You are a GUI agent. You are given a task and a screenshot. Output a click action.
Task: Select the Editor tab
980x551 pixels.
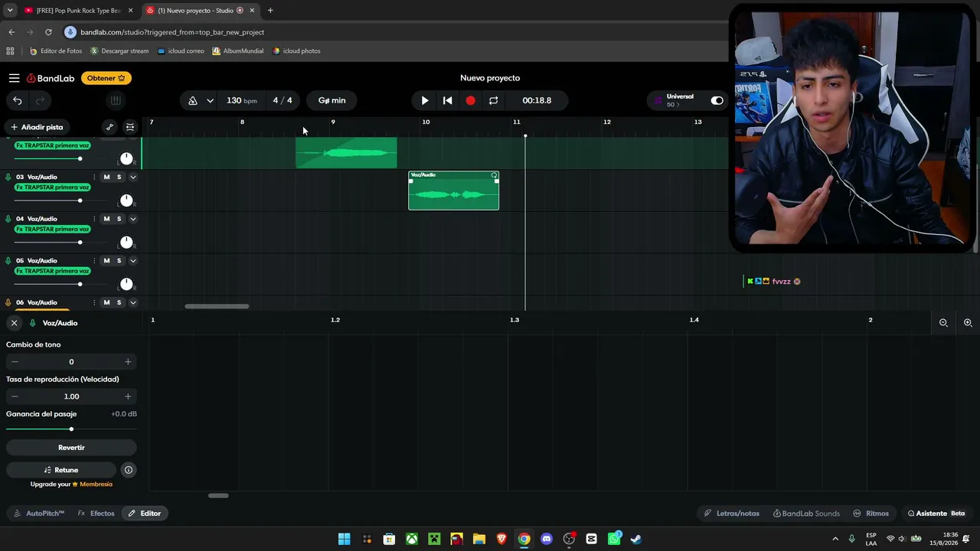145,514
